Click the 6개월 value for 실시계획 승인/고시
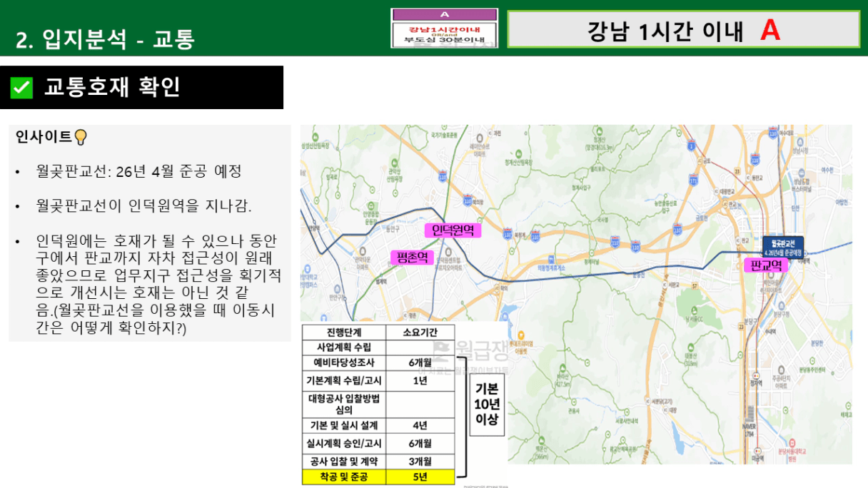 (420, 444)
